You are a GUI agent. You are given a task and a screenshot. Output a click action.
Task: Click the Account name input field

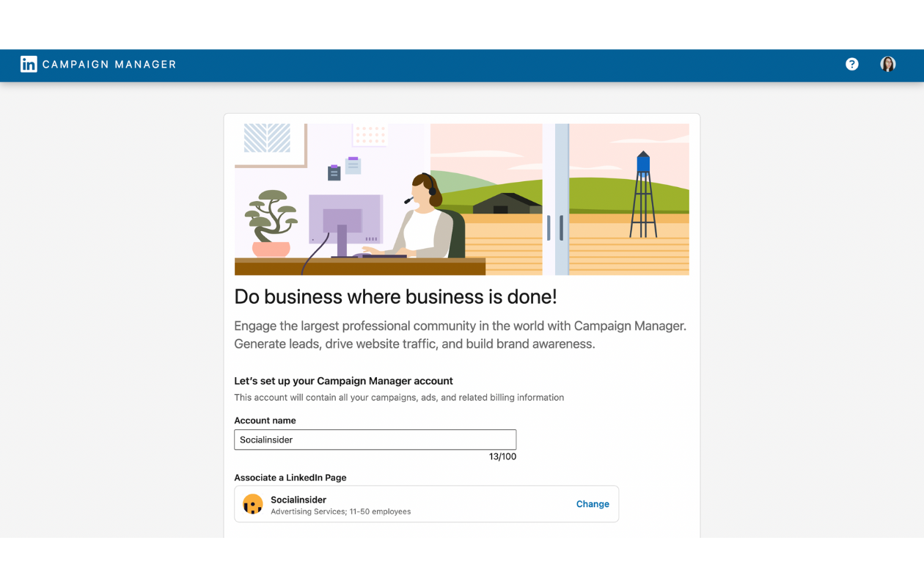pyautogui.click(x=375, y=440)
